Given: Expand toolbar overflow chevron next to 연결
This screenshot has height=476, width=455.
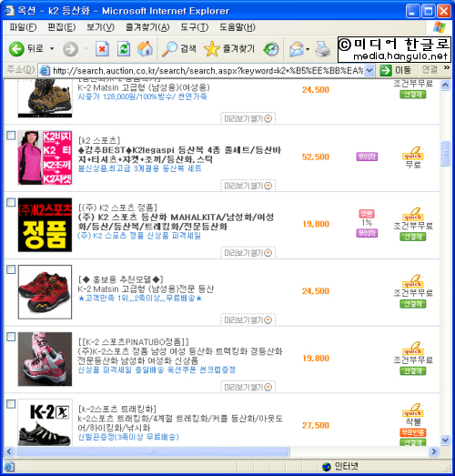Looking at the screenshot, I should (x=447, y=67).
